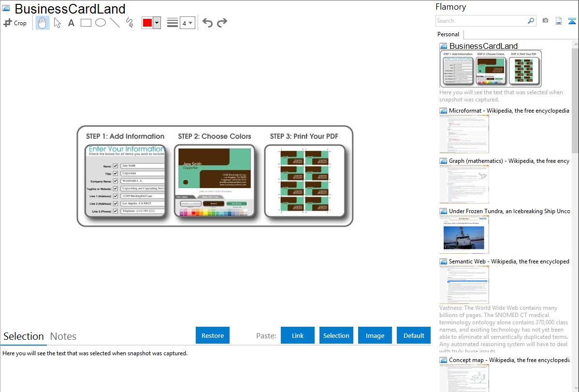Click the Vastness description text
Screen dimensions: 579x392
coord(504,329)
